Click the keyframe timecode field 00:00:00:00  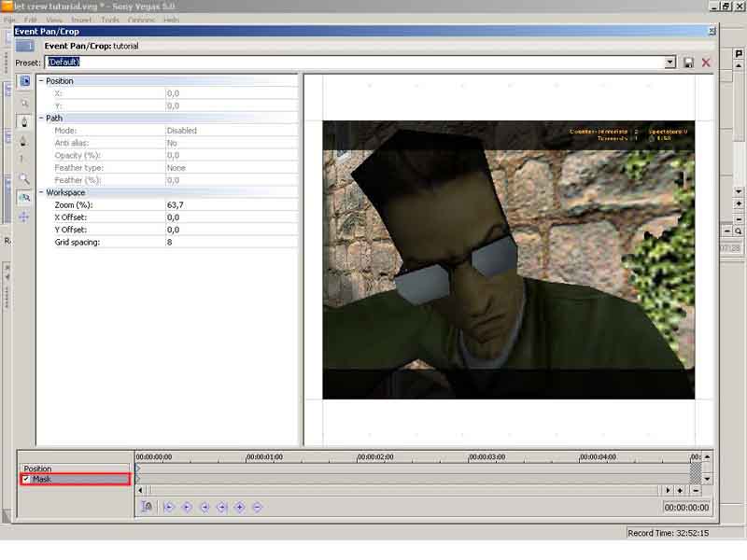click(x=686, y=508)
